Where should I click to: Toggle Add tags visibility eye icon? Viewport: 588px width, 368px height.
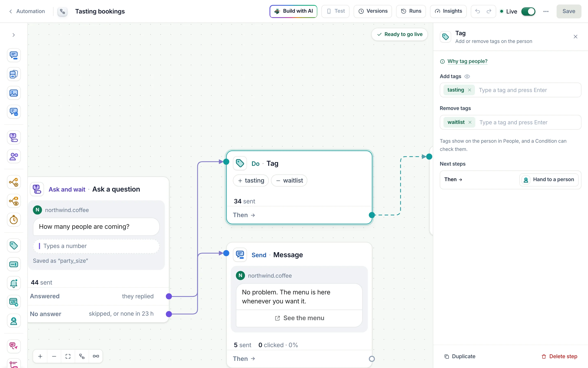(467, 76)
